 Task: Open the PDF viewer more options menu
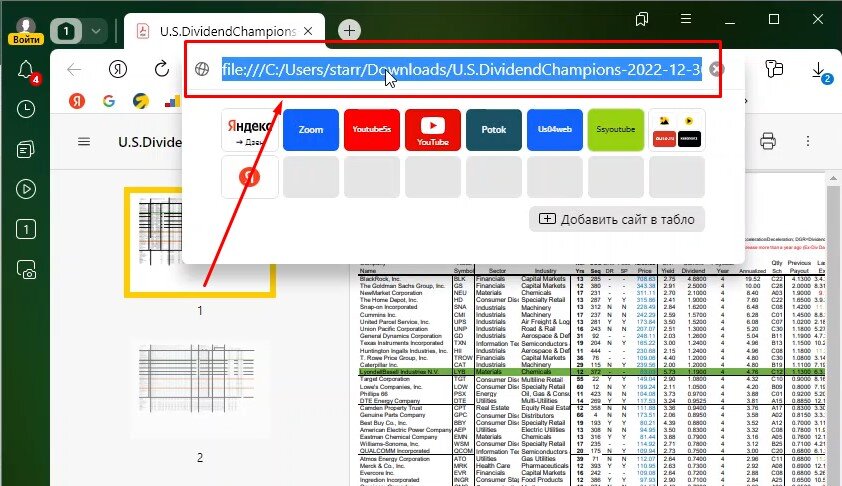[x=808, y=141]
